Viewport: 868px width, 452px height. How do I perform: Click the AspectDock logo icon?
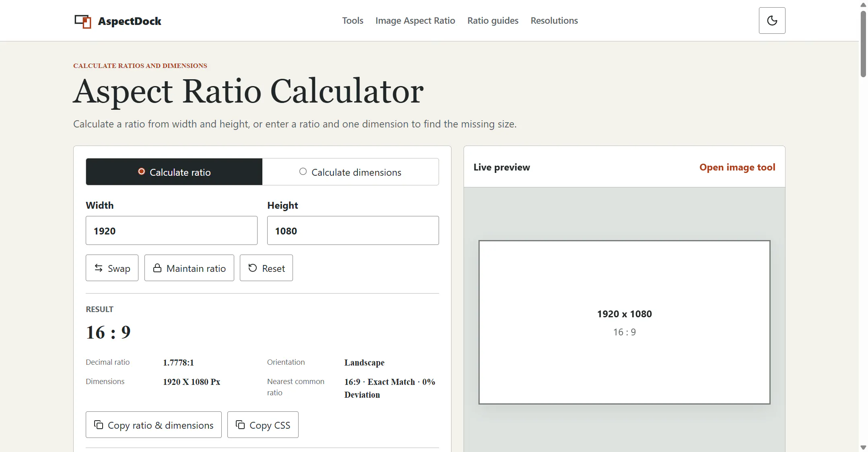[83, 21]
